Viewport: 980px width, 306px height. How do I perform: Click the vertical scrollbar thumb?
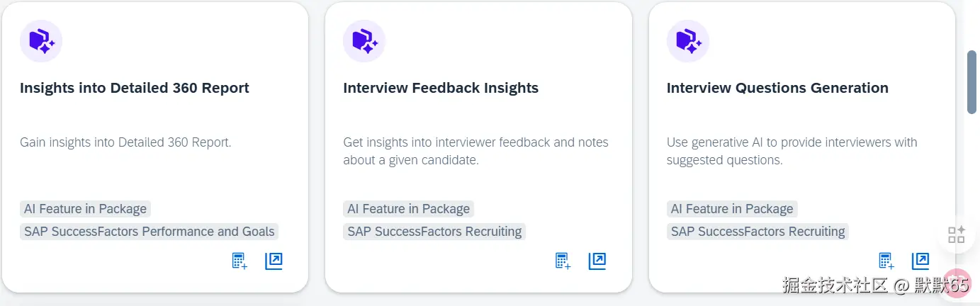pyautogui.click(x=971, y=81)
